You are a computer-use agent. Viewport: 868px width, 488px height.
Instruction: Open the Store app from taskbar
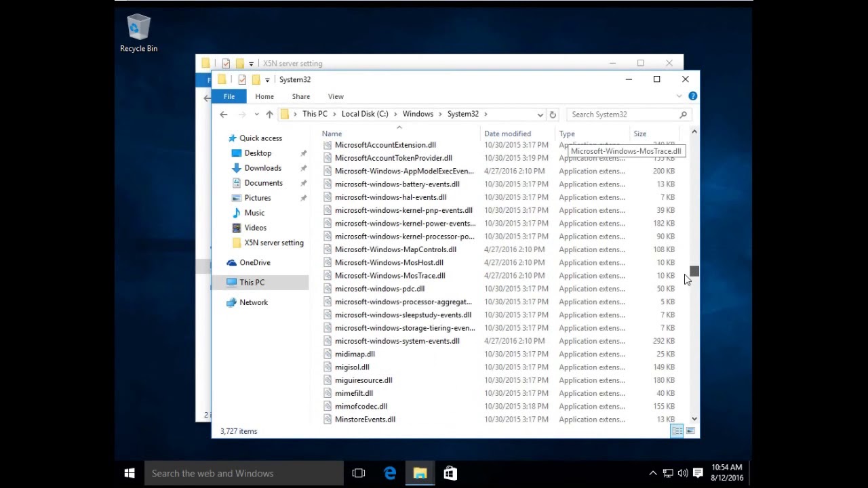pos(450,473)
